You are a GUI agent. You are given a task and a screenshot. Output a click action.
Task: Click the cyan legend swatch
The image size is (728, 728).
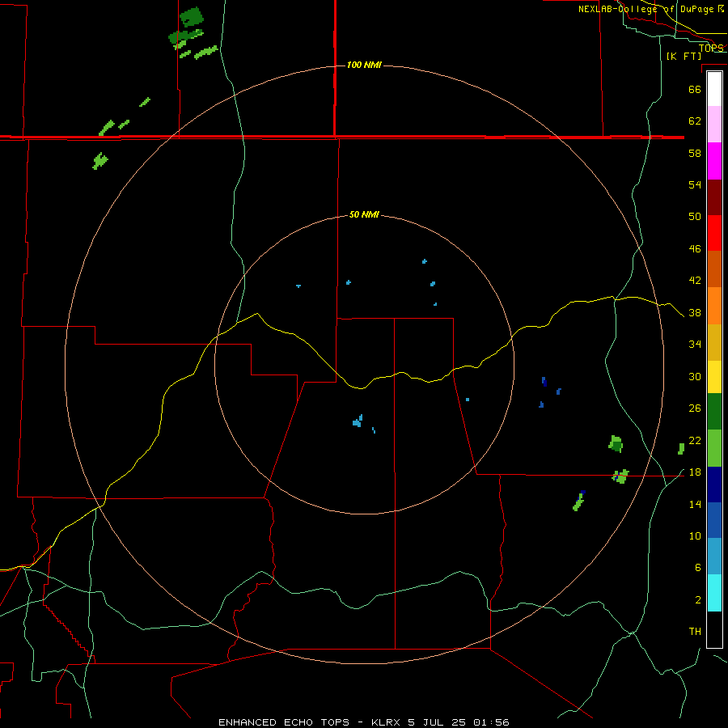click(x=714, y=593)
